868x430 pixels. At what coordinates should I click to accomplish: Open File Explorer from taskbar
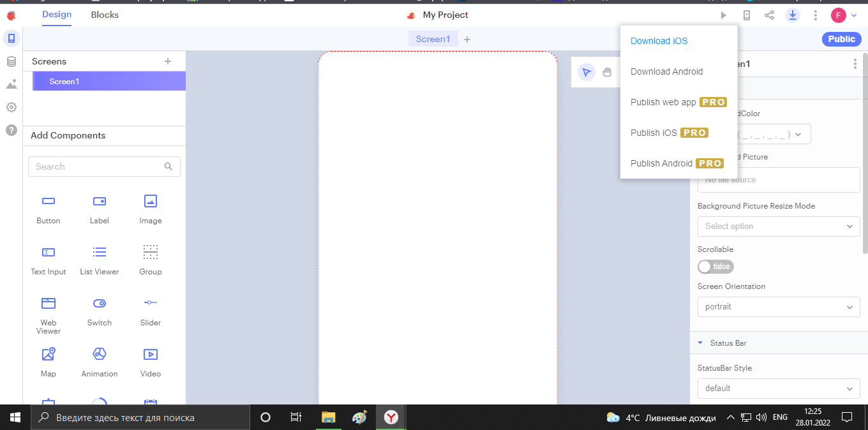click(x=328, y=418)
